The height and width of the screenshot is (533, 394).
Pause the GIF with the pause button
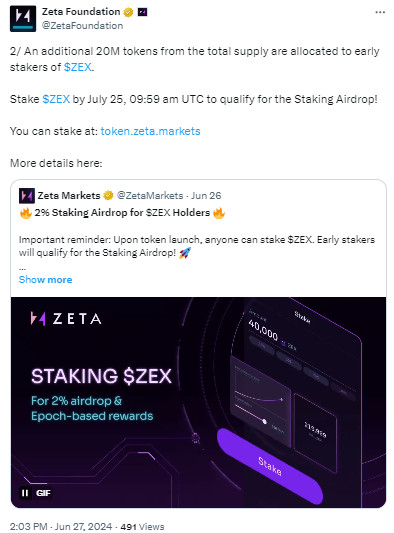click(25, 493)
